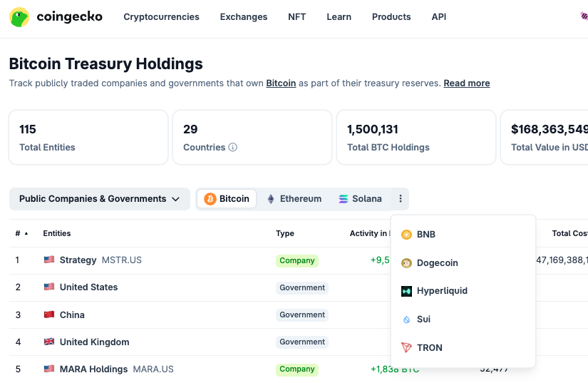Click the Sui droplet icon

point(406,320)
